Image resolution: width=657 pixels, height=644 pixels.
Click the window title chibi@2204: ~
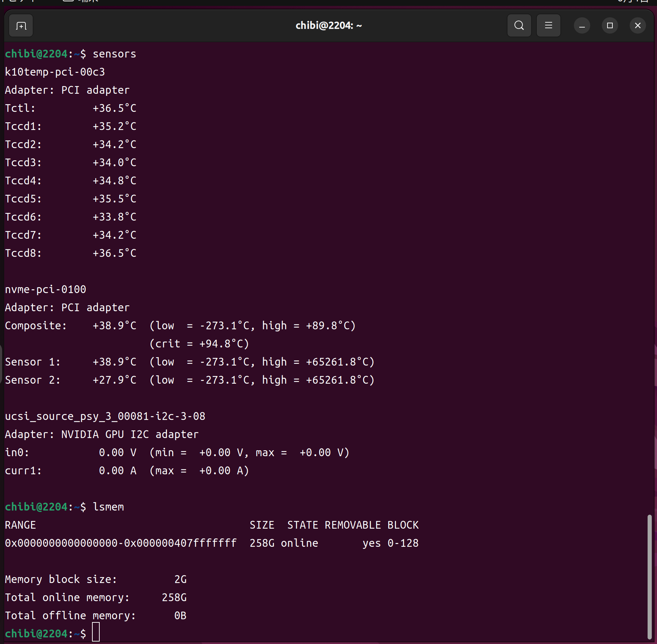pos(328,26)
